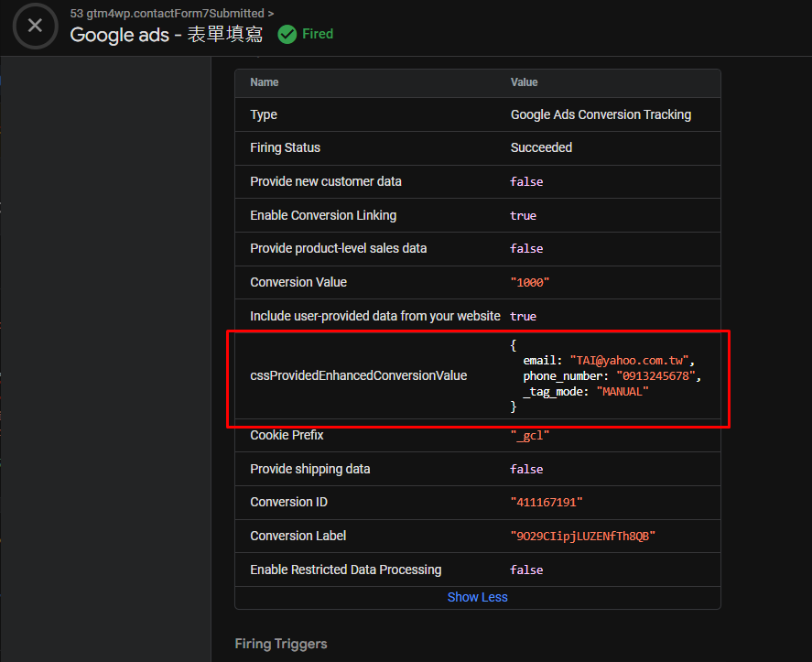Click Enable Restricted Data Processing label

pyautogui.click(x=346, y=570)
